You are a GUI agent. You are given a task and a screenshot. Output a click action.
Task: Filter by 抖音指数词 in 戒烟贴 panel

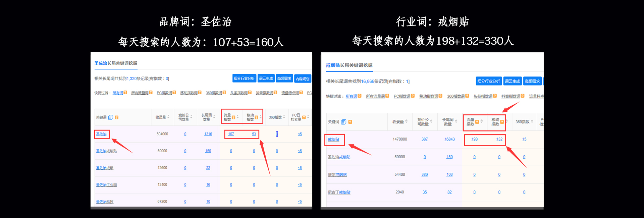click(511, 96)
